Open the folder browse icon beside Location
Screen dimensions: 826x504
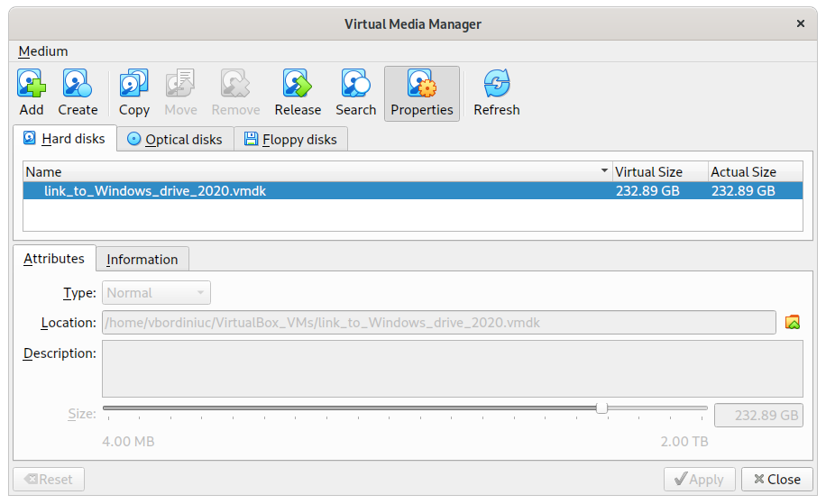793,322
